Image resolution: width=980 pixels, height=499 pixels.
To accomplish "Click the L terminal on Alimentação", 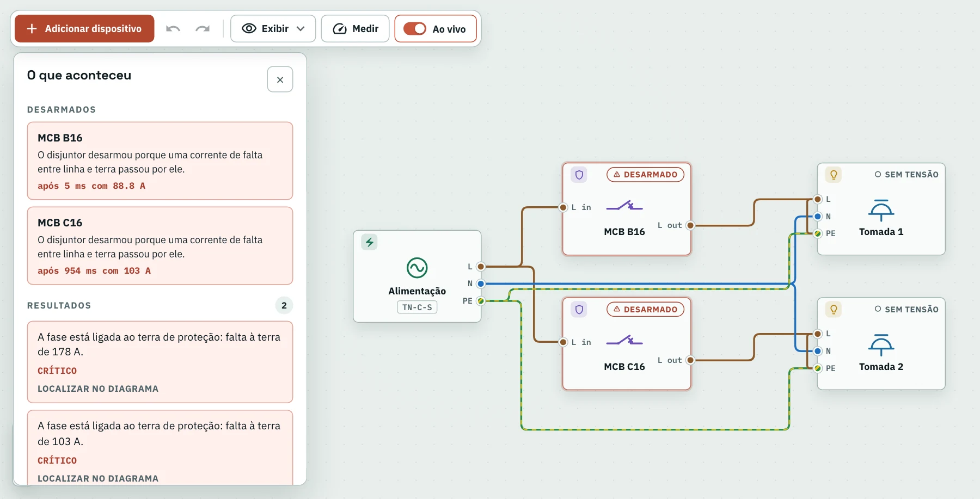I will coord(481,267).
